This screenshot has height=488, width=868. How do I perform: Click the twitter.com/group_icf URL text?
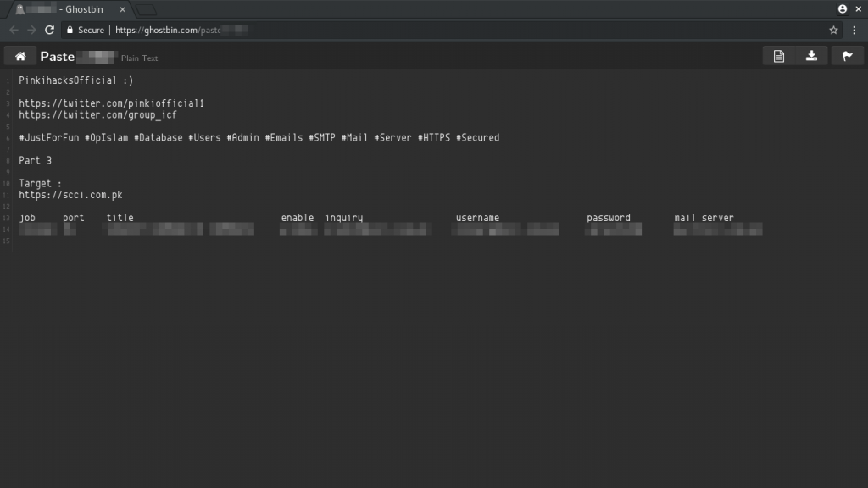pyautogui.click(x=98, y=115)
